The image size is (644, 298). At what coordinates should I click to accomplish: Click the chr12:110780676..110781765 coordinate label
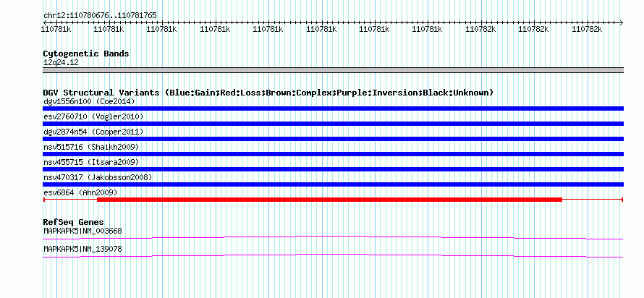(100, 16)
